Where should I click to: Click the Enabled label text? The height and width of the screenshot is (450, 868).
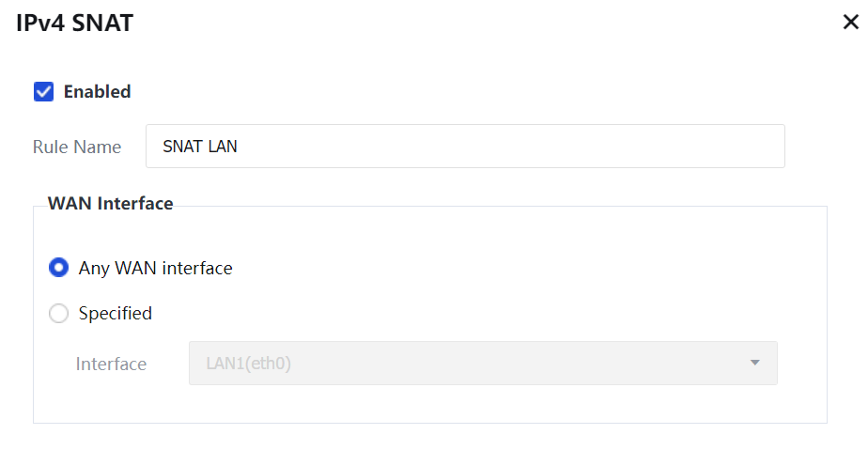tap(97, 91)
